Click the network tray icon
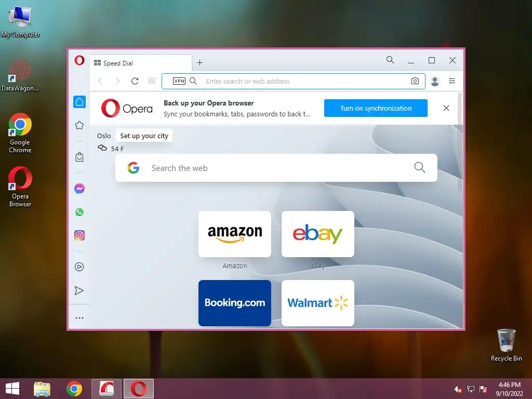Image resolution: width=532 pixels, height=399 pixels. pos(471,389)
